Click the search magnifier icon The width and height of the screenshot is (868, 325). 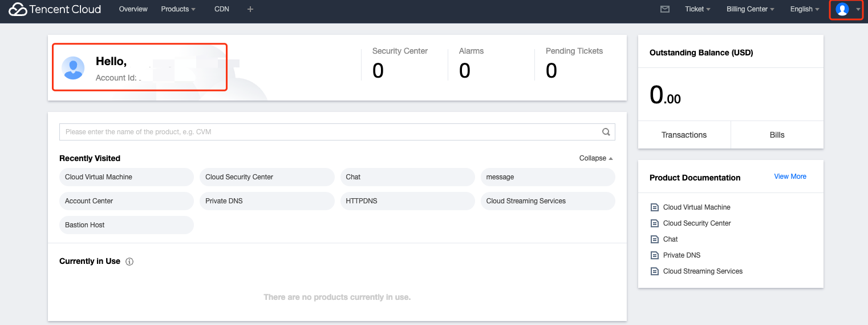(x=606, y=132)
